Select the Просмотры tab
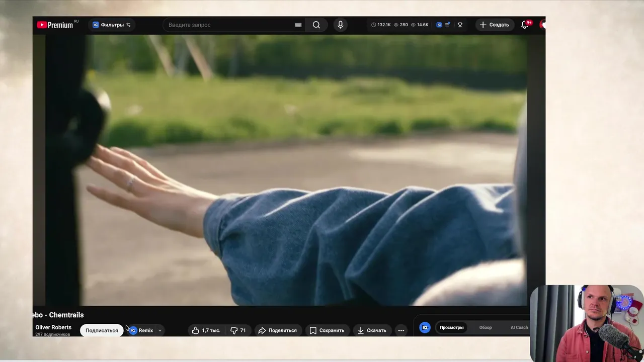 pyautogui.click(x=451, y=327)
